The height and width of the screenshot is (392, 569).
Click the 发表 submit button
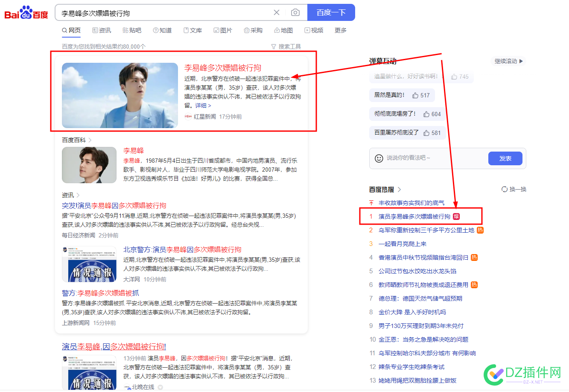tap(505, 158)
